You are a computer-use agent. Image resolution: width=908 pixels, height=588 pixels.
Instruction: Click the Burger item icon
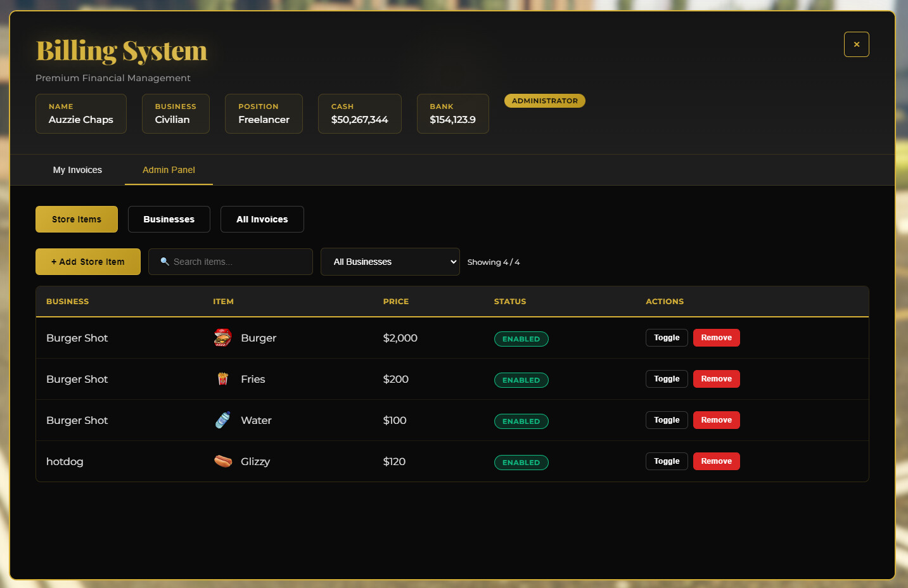(x=222, y=338)
